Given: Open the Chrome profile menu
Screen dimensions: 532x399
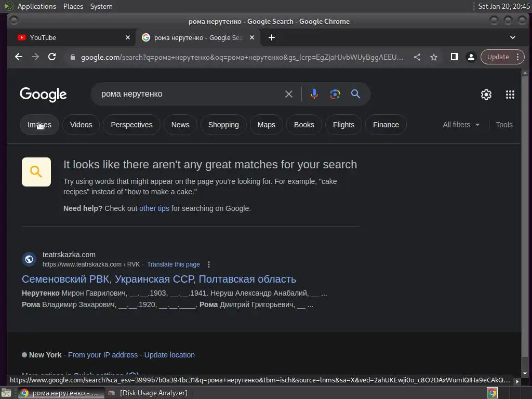Looking at the screenshot, I should point(471,57).
